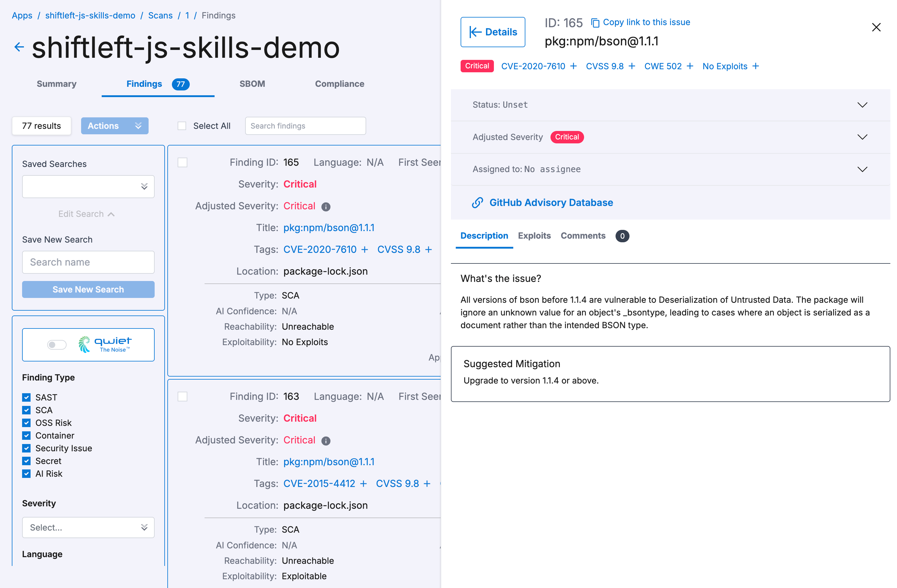The width and height of the screenshot is (897, 588).
Task: Open the GitHub Advisory Database link
Action: coord(551,203)
